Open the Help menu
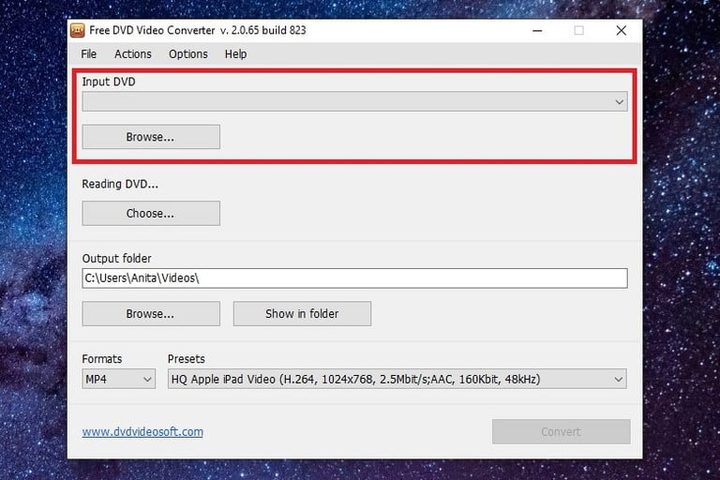This screenshot has width=720, height=480. 236,54
